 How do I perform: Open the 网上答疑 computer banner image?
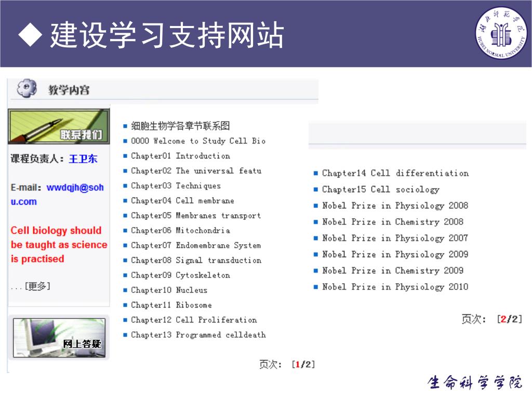pos(59,338)
